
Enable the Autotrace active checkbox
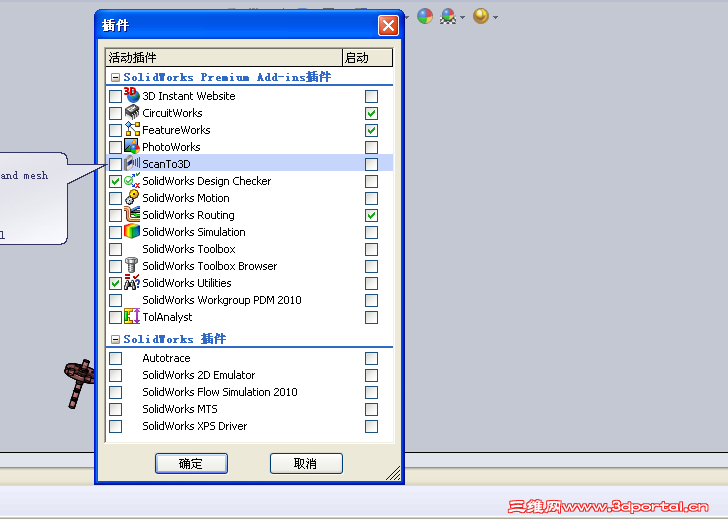point(116,358)
